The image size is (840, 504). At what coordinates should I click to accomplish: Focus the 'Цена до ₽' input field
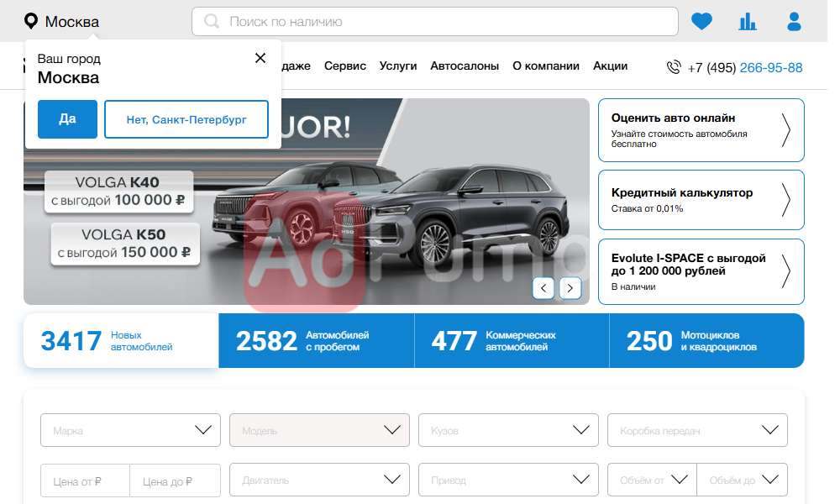(176, 481)
